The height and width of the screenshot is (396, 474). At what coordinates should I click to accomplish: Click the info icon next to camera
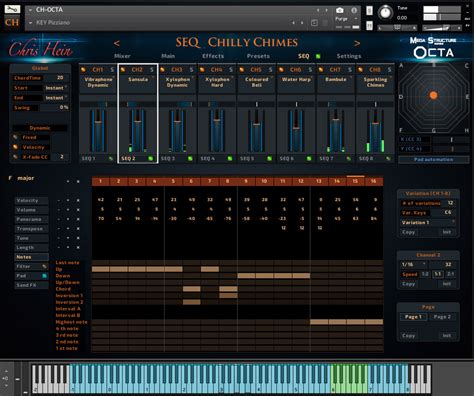pyautogui.click(x=354, y=10)
